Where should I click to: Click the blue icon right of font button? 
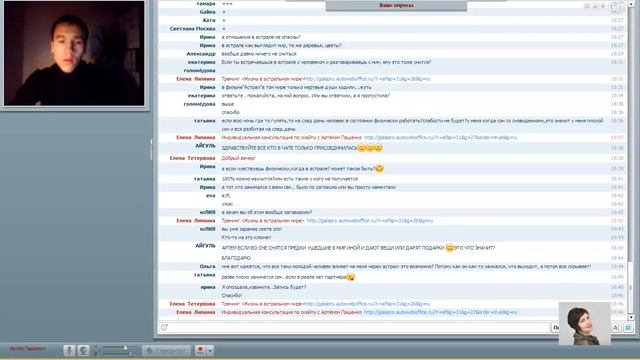[x=628, y=327]
